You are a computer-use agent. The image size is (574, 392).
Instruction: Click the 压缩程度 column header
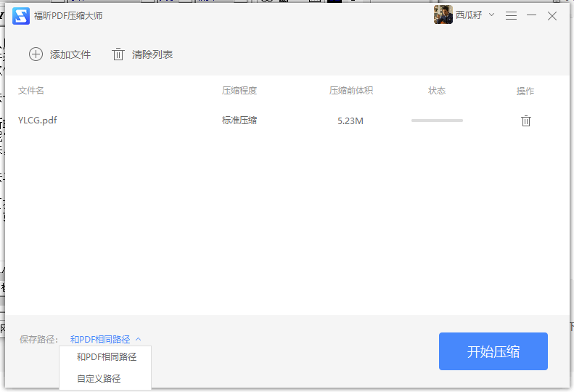tap(239, 91)
